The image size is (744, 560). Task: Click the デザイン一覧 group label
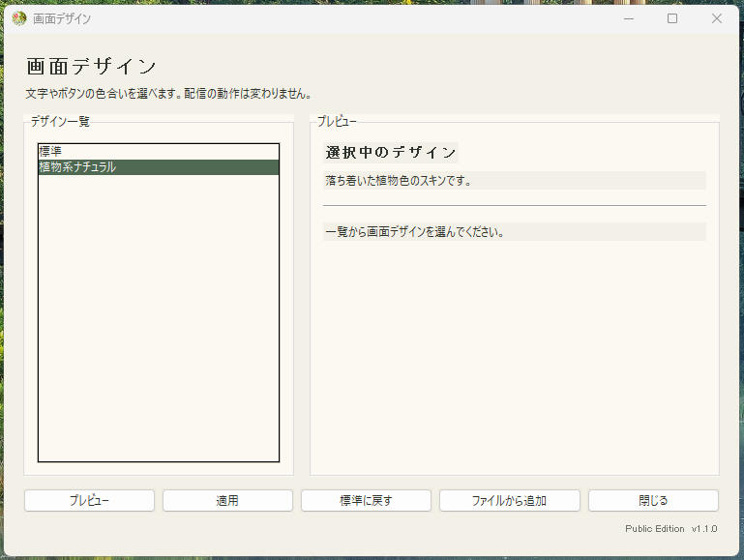click(x=60, y=122)
